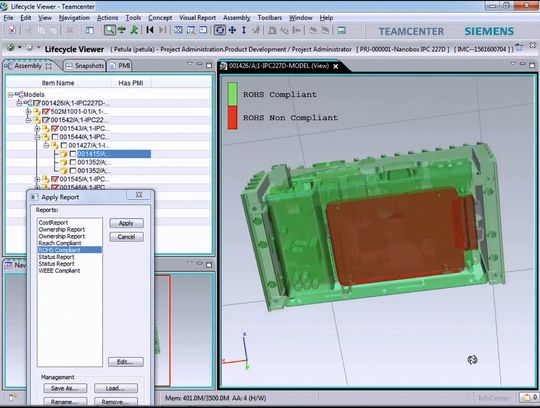Viewport: 540px width, 408px height.
Task: Open the Assembly menu
Action: point(237,18)
